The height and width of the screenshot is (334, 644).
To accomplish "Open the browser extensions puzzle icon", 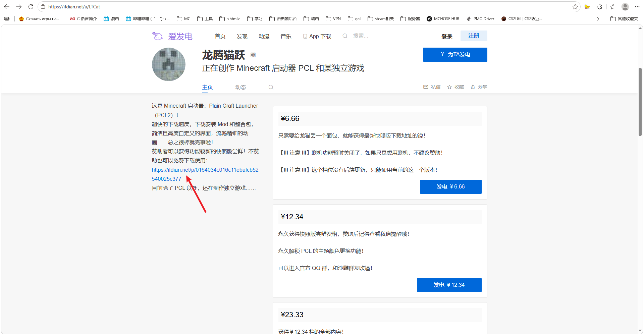I will (599, 7).
